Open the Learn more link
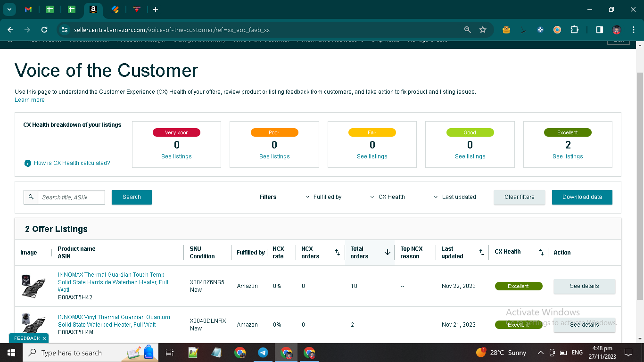 click(x=30, y=100)
